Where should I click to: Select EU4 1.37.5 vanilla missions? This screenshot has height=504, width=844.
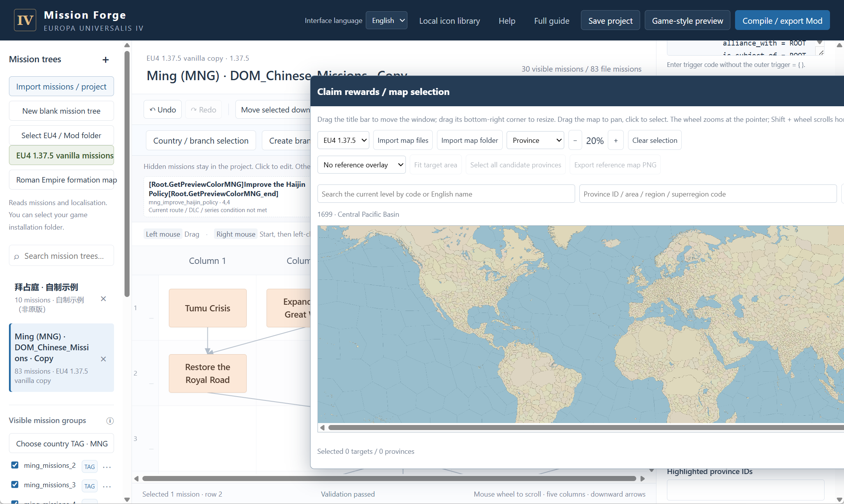point(61,155)
